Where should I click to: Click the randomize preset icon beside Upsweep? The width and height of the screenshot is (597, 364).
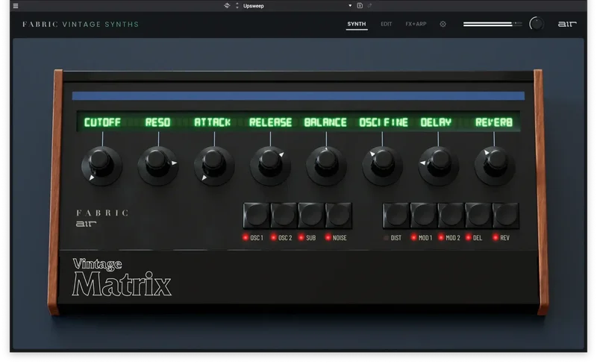point(227,5)
